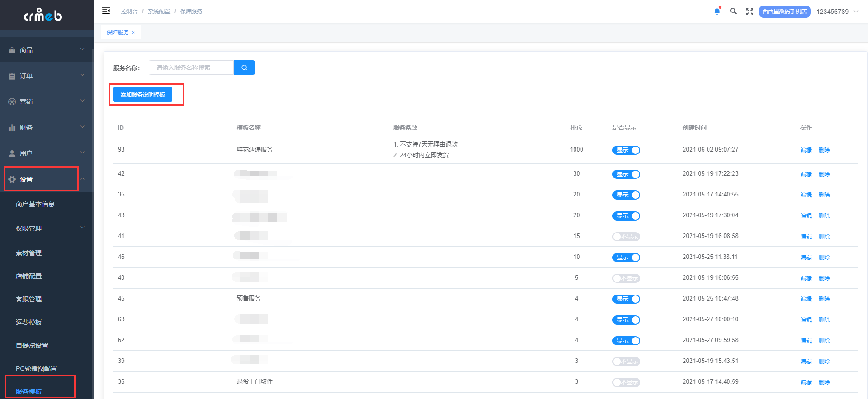The width and height of the screenshot is (868, 399).
Task: Open 自提点设置 menu item
Action: click(32, 345)
